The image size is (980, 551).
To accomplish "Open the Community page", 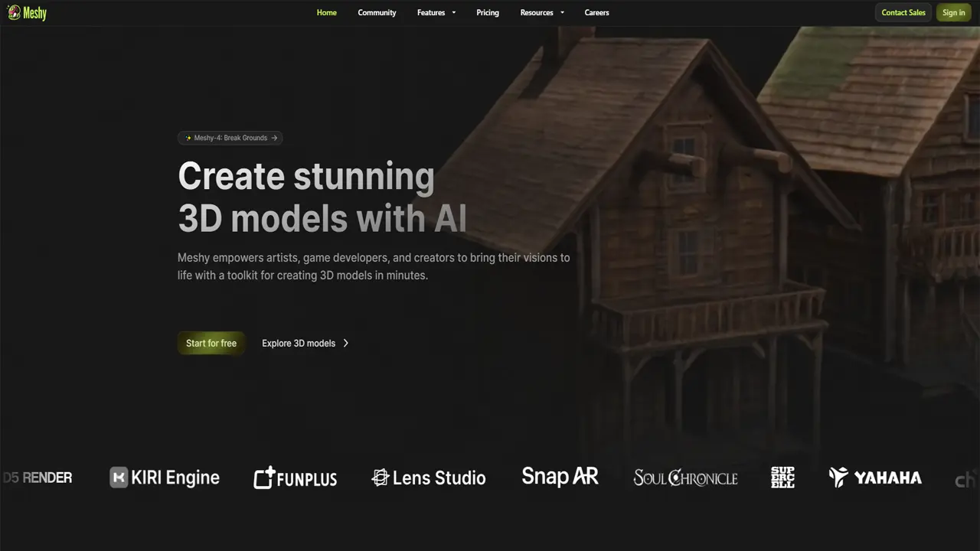I will pyautogui.click(x=377, y=12).
